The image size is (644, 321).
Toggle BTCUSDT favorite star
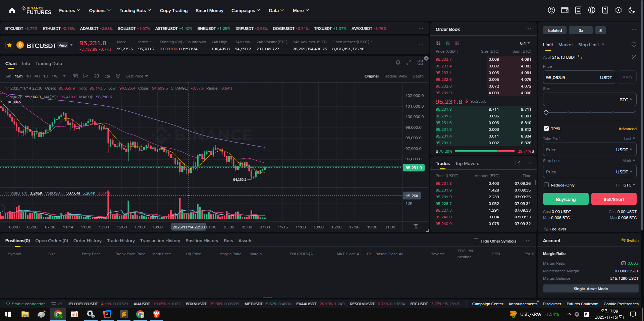point(9,45)
